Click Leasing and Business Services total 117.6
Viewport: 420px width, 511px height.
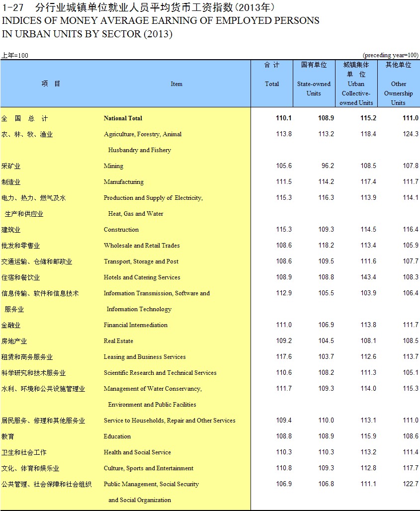[x=284, y=356]
